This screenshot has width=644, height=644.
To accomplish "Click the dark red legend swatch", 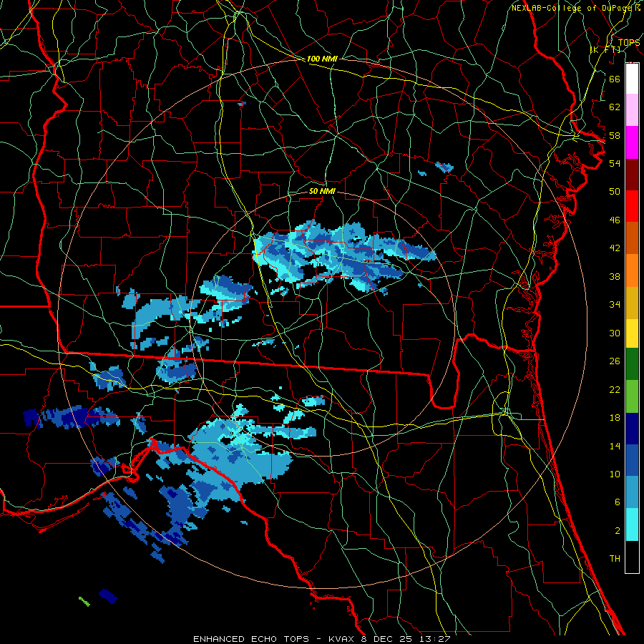I will (x=632, y=174).
